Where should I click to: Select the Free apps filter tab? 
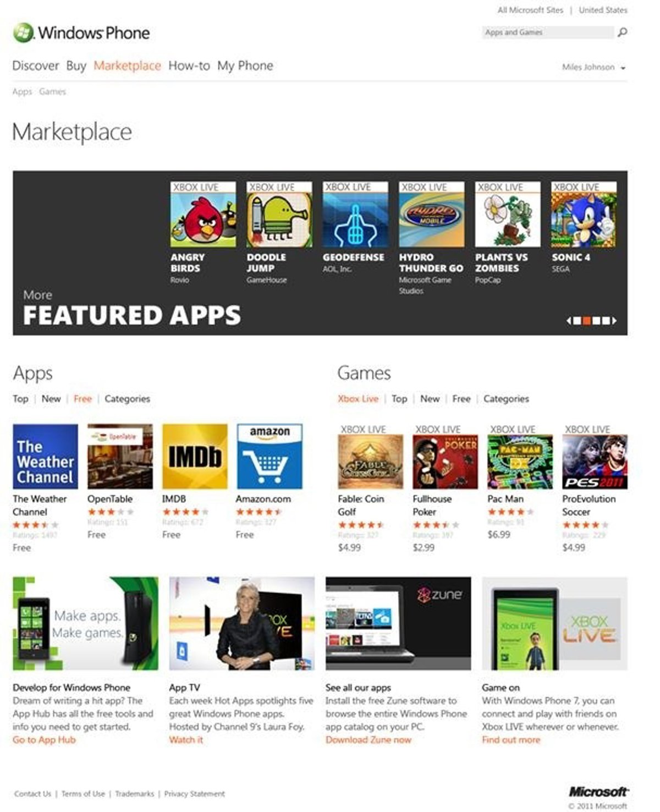[82, 399]
